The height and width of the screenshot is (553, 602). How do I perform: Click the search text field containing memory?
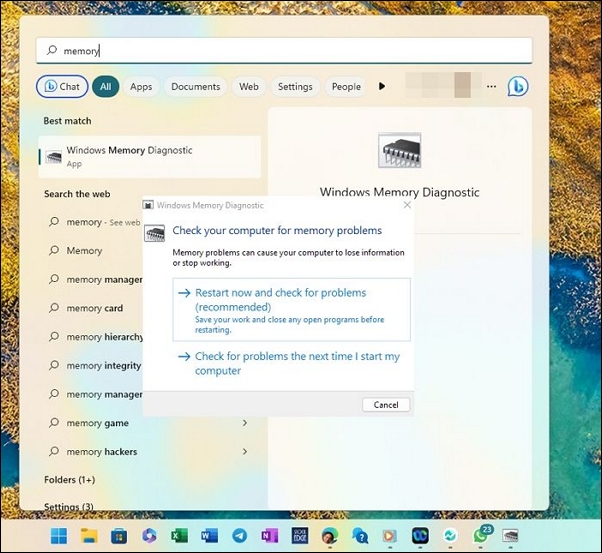pyautogui.click(x=284, y=50)
